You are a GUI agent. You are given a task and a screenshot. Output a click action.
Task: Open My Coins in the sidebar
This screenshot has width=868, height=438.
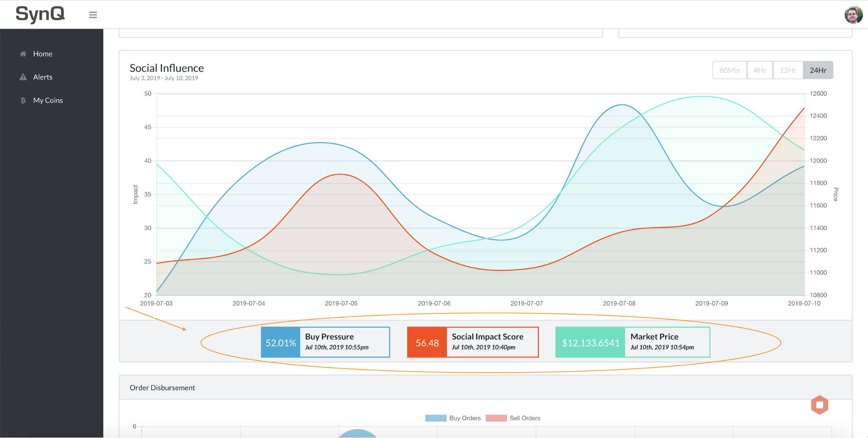pos(48,100)
